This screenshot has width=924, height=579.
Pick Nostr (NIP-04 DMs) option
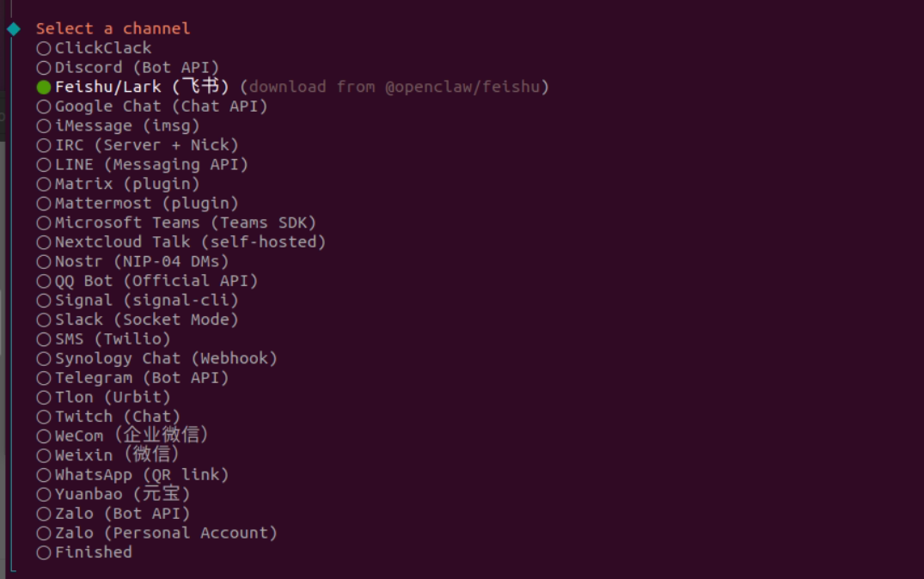[132, 262]
